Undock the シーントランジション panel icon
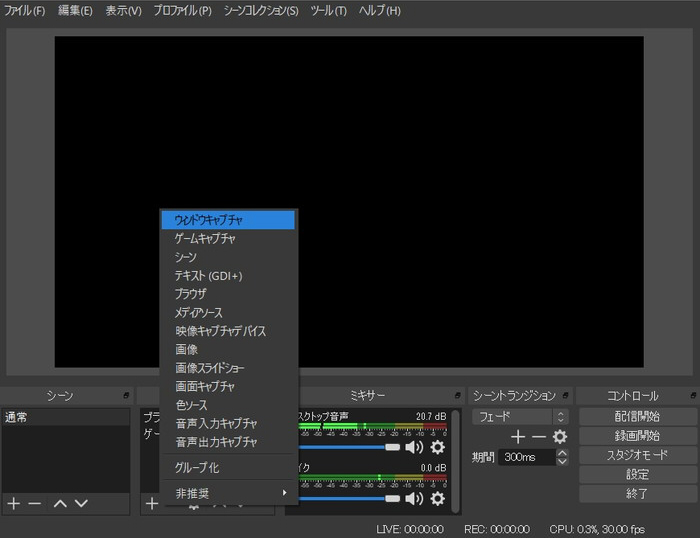The height and width of the screenshot is (538, 700). click(566, 396)
